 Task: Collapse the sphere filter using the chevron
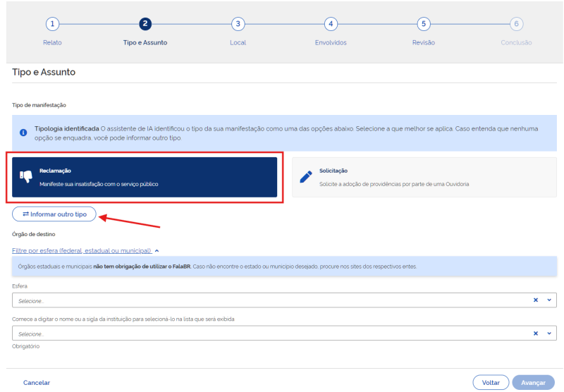pos(157,251)
